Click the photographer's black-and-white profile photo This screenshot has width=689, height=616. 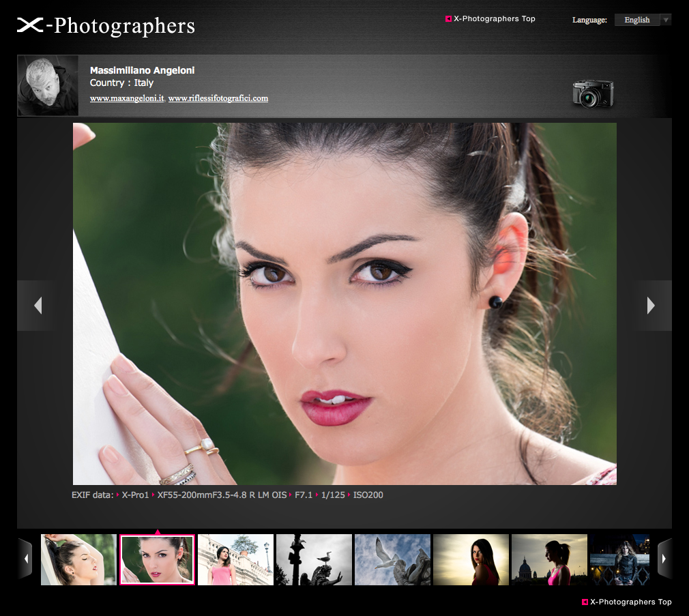coord(48,86)
